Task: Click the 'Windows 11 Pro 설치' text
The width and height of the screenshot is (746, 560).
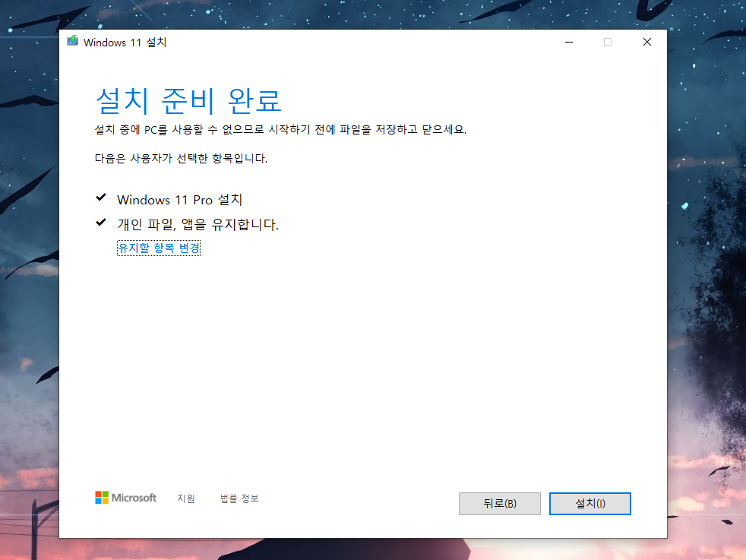Action: pos(180,200)
